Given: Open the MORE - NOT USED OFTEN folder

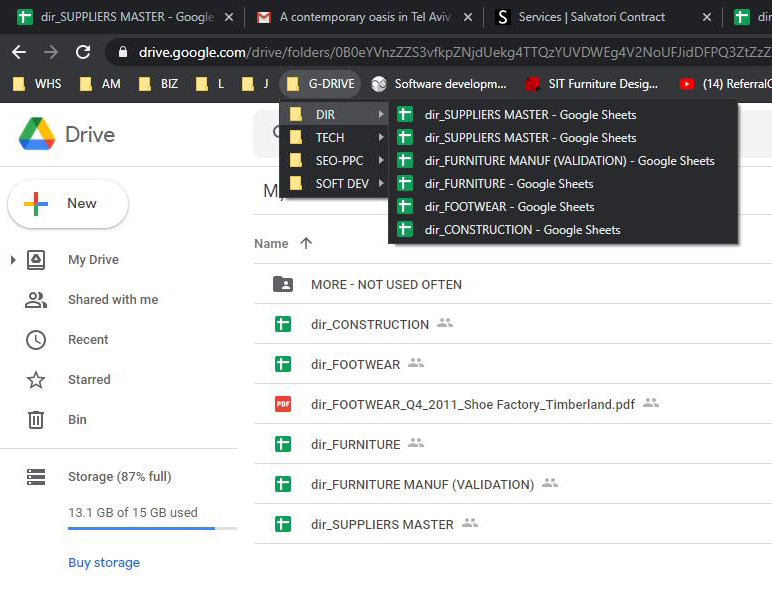Looking at the screenshot, I should pos(386,284).
